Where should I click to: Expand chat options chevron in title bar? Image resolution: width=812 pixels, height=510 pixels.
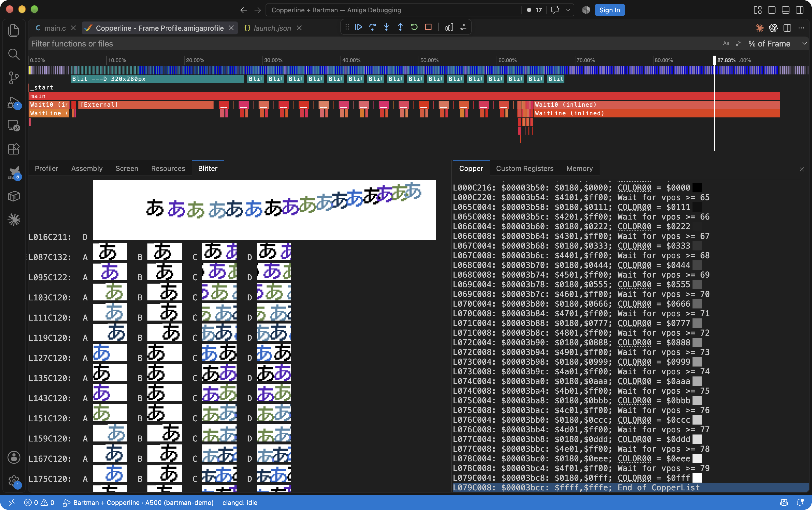pos(568,10)
